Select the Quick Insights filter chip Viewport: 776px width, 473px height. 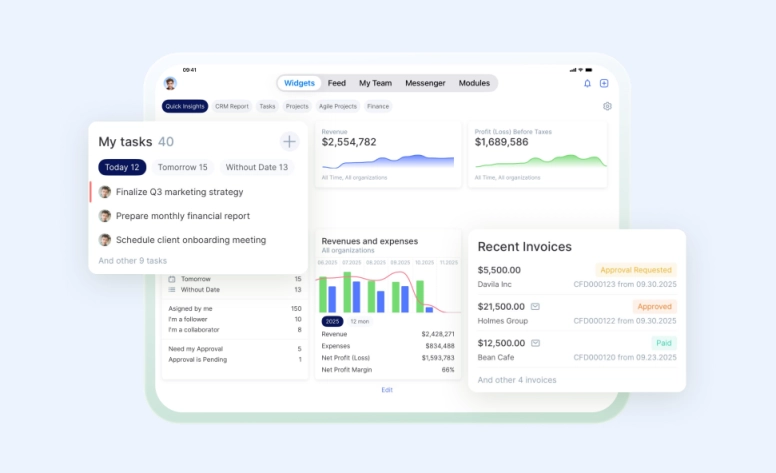[185, 106]
